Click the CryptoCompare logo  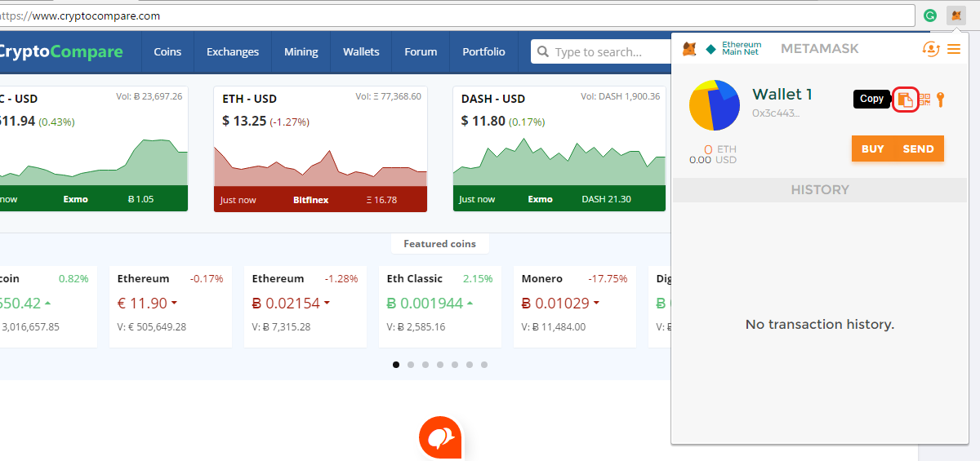[61, 51]
